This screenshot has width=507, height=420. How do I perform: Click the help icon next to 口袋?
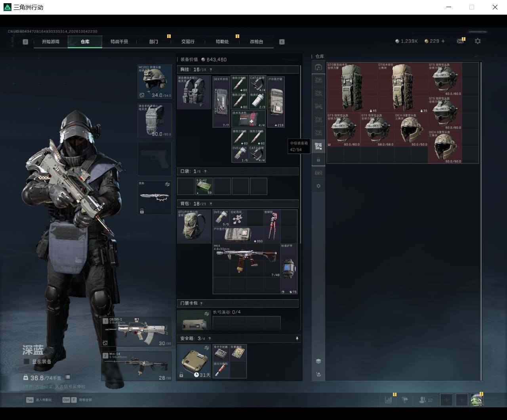coord(205,171)
